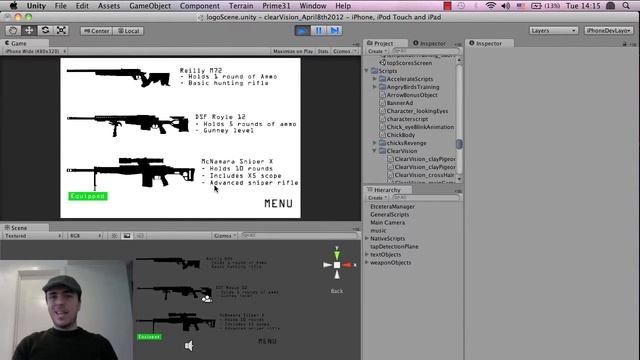
Task: Switch to Inspector tab beside Project
Action: click(429, 43)
